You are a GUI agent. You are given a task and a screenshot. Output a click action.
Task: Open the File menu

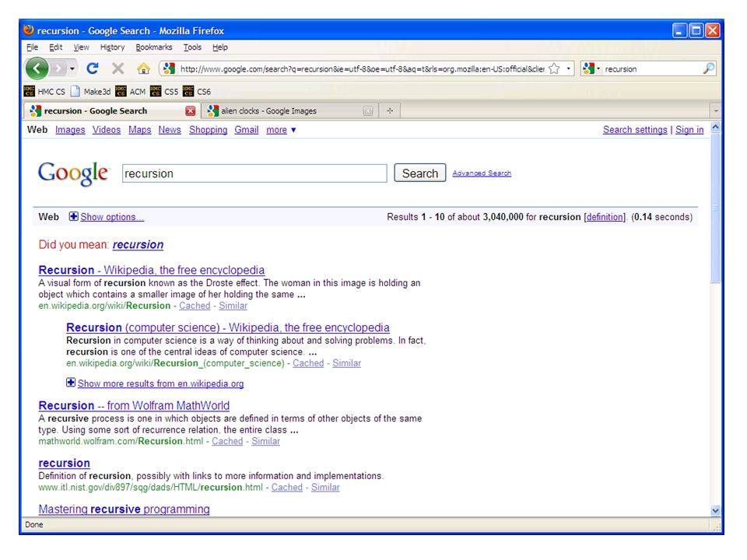pos(33,47)
